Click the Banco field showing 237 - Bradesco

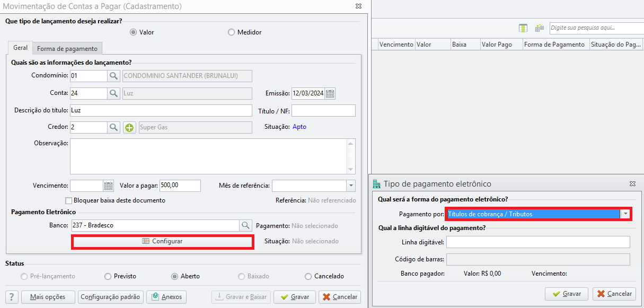pos(155,225)
